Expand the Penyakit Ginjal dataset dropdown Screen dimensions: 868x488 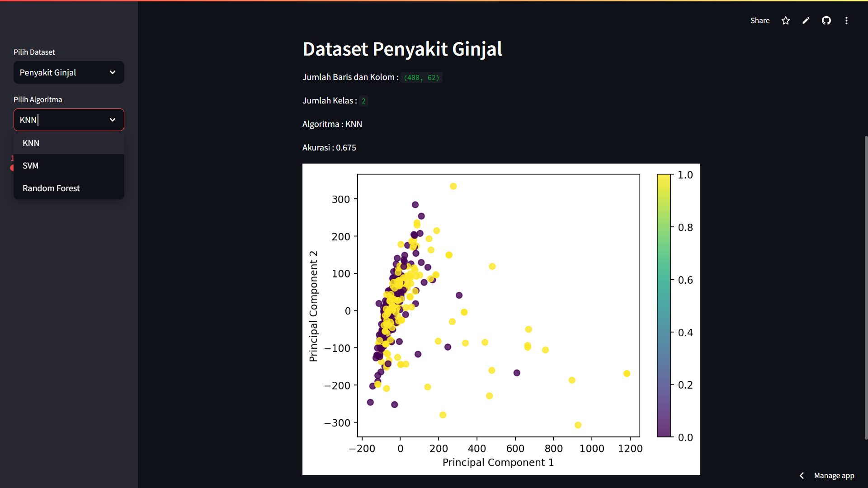tap(69, 72)
